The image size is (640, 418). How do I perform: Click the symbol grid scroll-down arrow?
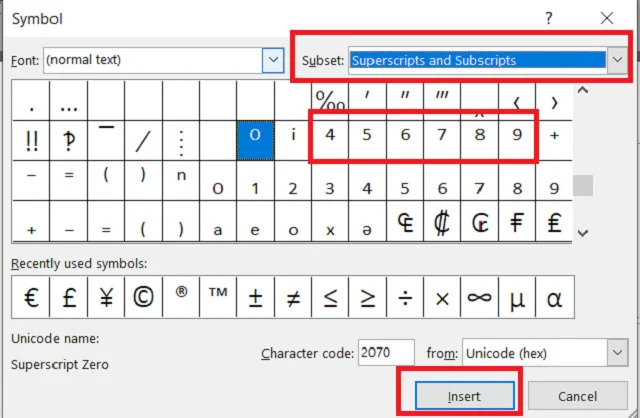tap(583, 233)
